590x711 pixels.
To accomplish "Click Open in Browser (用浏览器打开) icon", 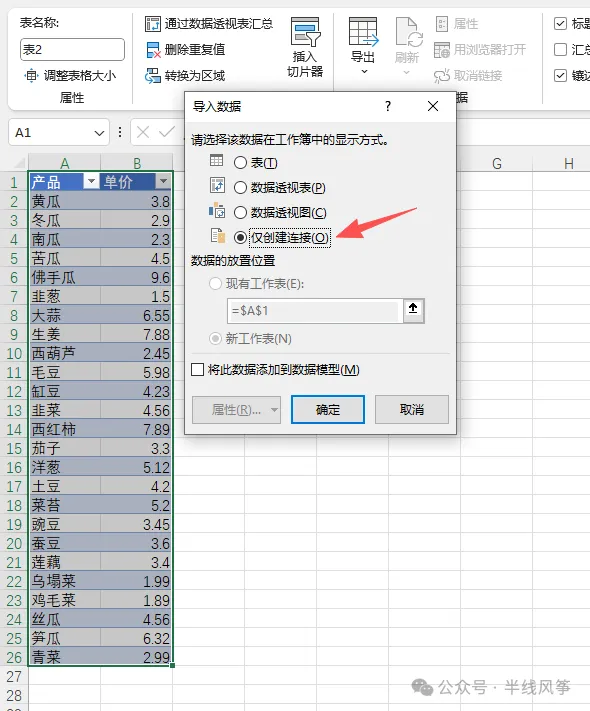I will coord(442,50).
